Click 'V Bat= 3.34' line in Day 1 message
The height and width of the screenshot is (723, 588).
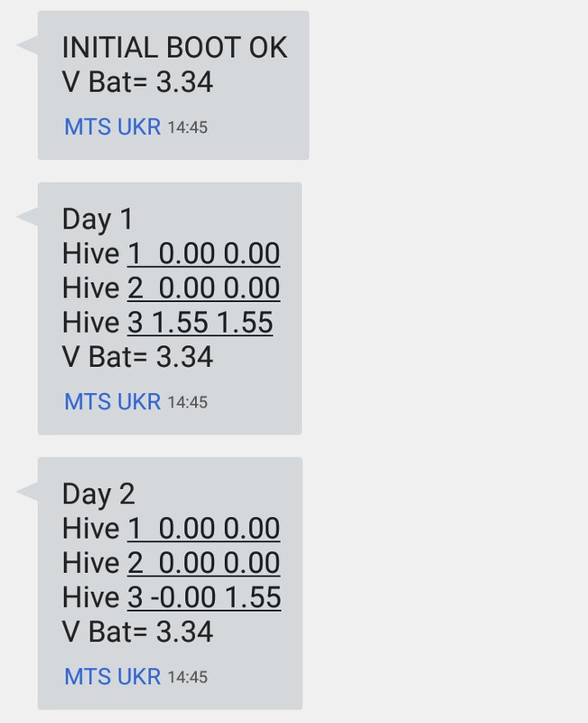tap(137, 357)
